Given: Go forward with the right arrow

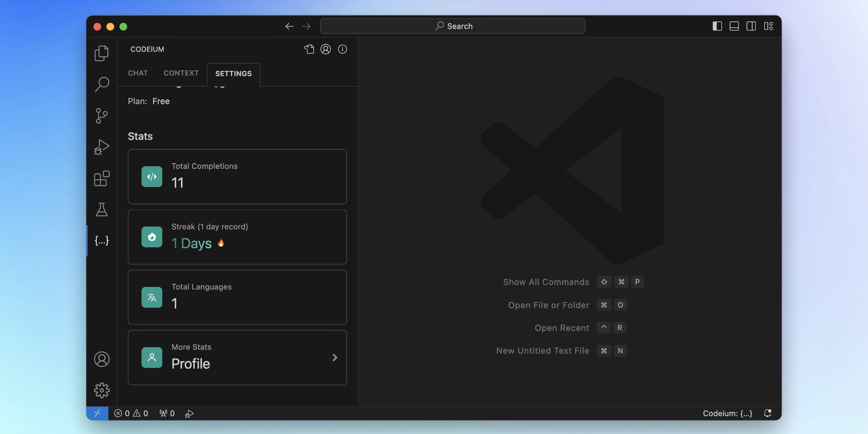Looking at the screenshot, I should (306, 26).
